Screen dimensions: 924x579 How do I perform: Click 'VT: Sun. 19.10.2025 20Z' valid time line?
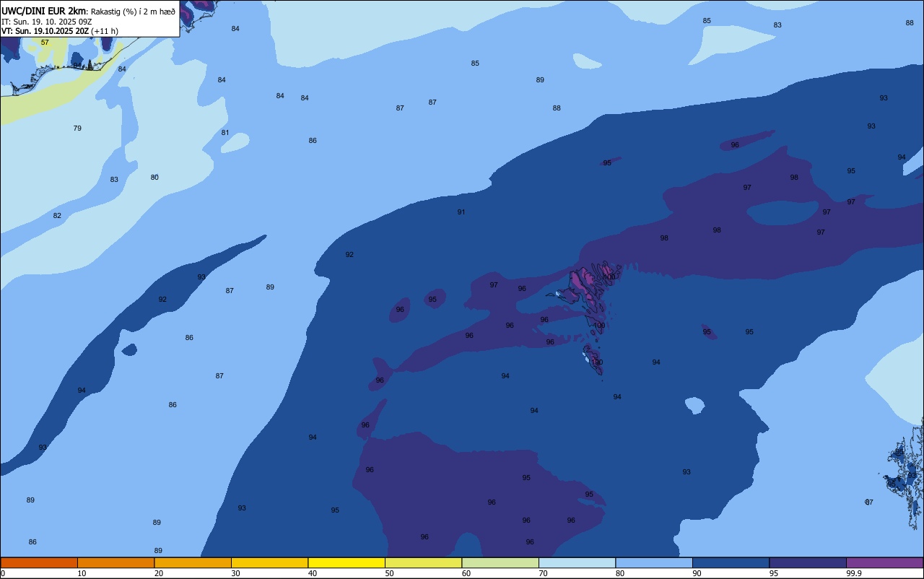(45, 31)
